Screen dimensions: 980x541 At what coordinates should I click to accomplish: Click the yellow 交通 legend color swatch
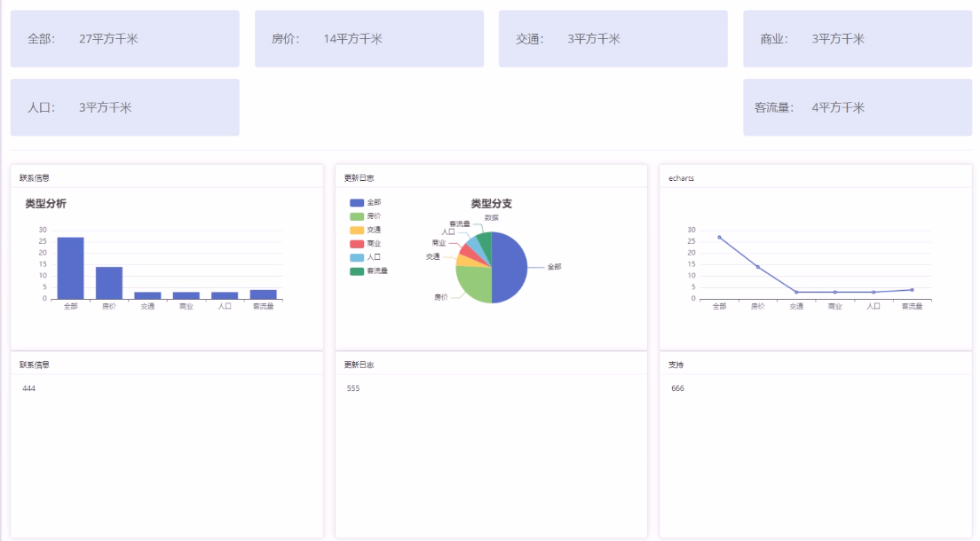pyautogui.click(x=357, y=231)
